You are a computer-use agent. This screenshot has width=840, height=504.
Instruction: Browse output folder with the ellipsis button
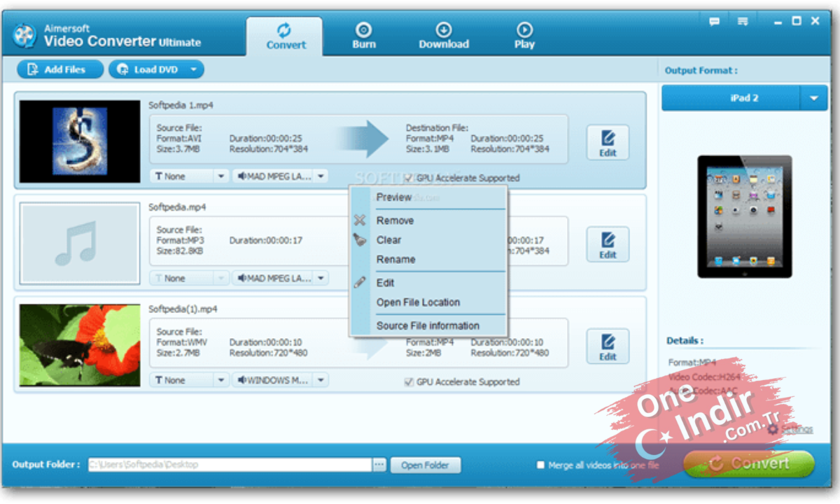tap(379, 465)
